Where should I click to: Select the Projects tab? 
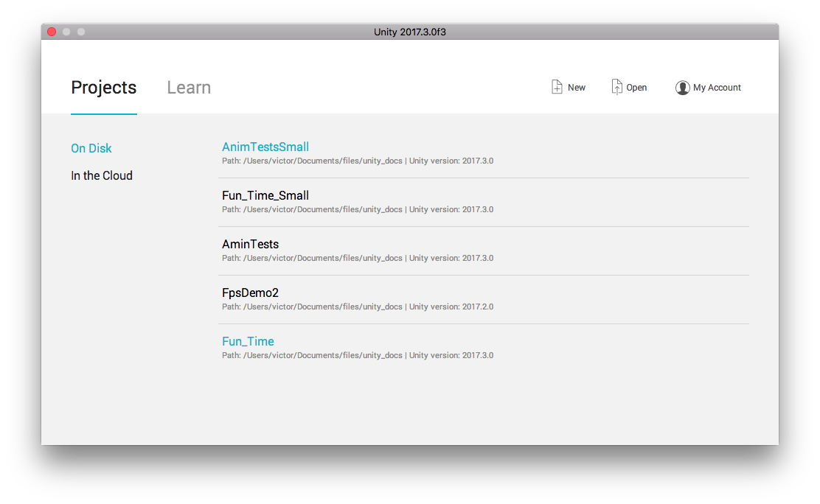(x=103, y=87)
